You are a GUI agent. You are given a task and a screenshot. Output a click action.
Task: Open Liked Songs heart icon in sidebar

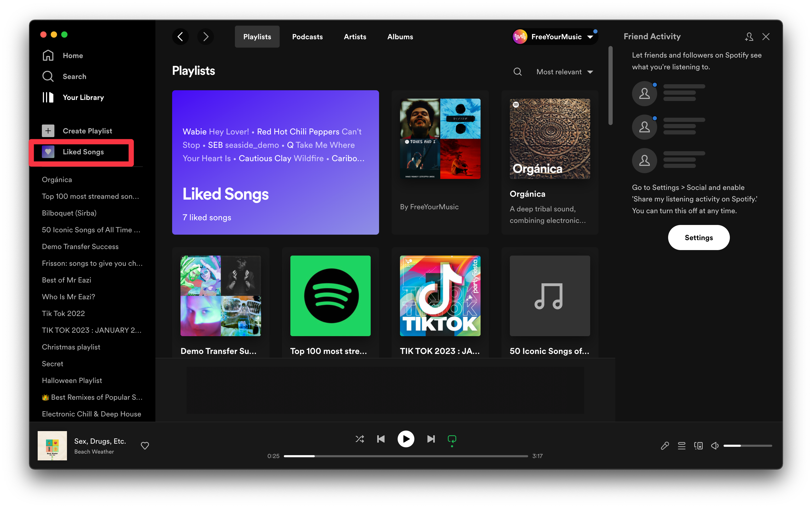(48, 152)
